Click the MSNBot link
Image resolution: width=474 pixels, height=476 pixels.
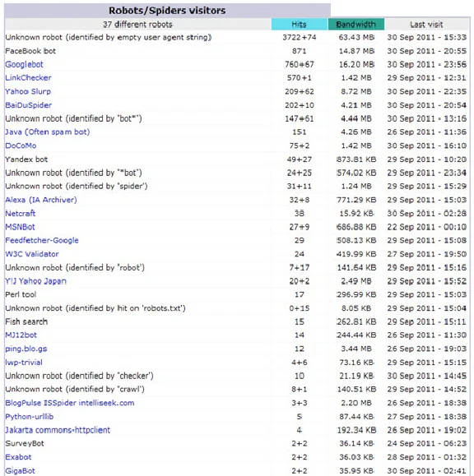(20, 227)
